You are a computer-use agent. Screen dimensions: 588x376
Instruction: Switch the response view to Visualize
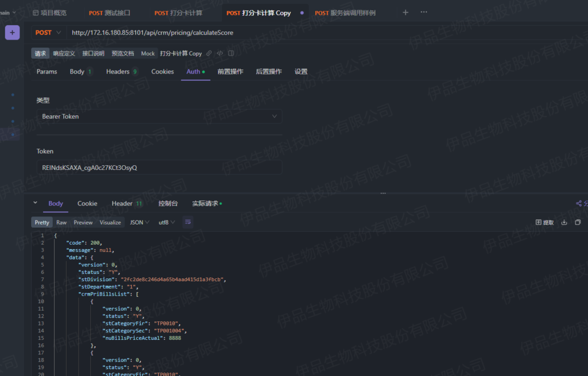pyautogui.click(x=110, y=222)
